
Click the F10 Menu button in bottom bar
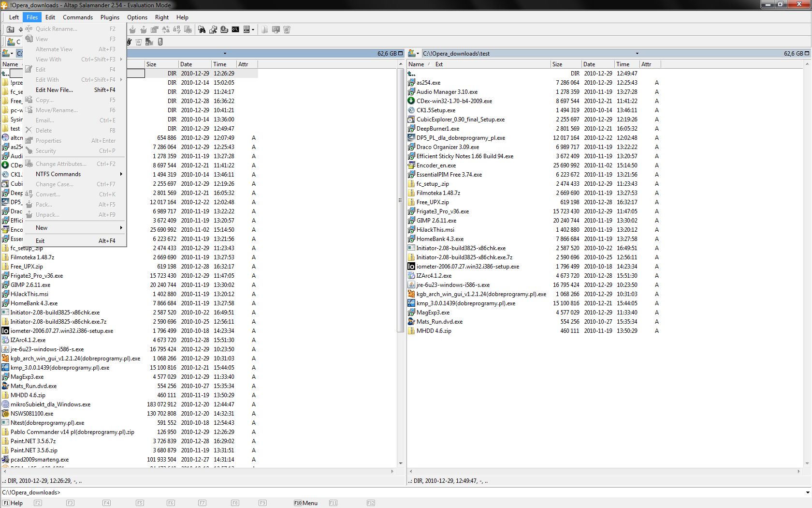[x=306, y=503]
